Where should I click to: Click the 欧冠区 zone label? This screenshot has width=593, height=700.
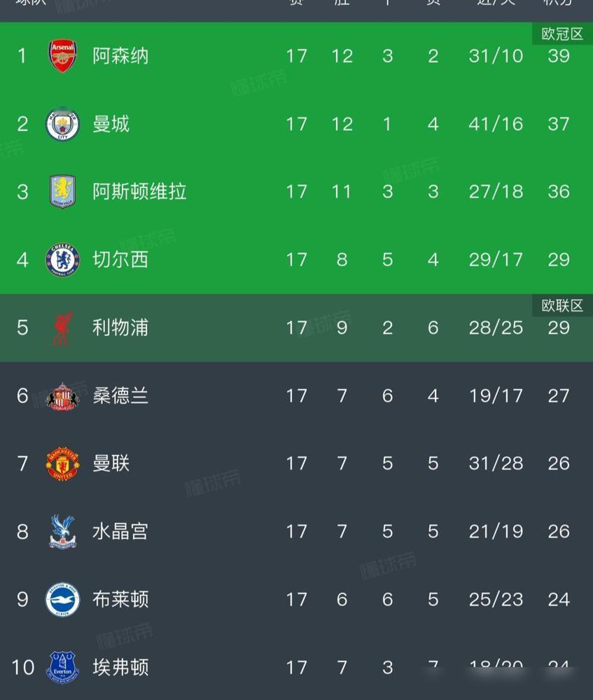click(561, 34)
